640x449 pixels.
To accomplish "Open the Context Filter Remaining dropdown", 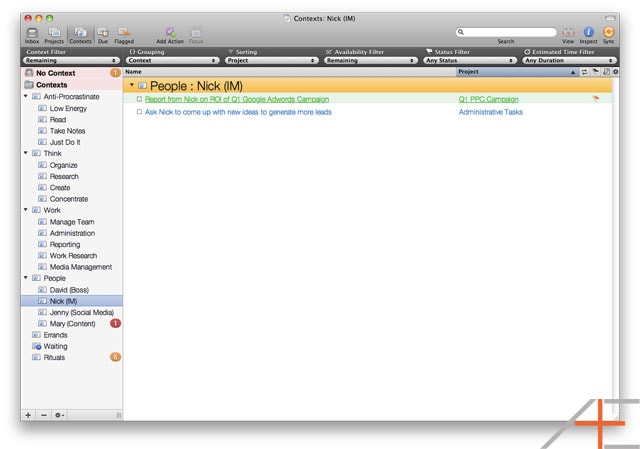I will coord(71,60).
